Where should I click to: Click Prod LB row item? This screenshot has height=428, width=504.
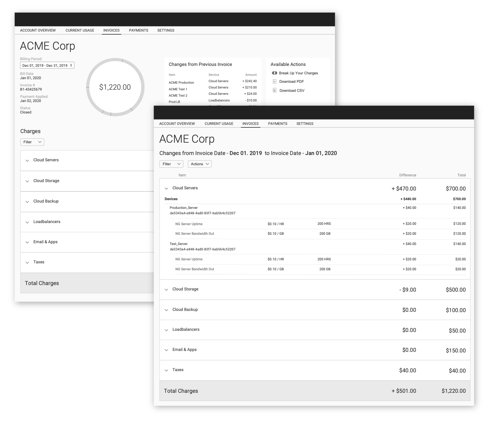(174, 102)
